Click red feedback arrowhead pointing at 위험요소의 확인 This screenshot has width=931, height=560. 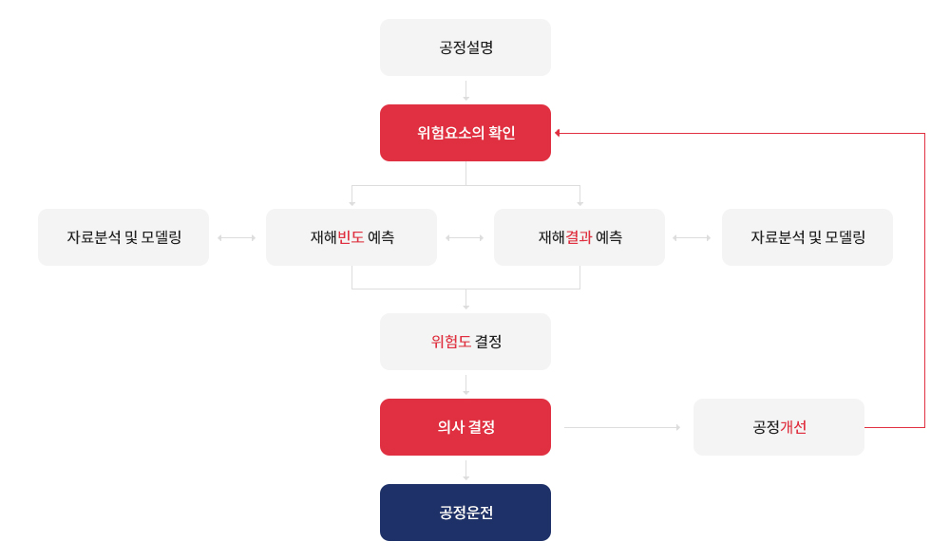(558, 133)
